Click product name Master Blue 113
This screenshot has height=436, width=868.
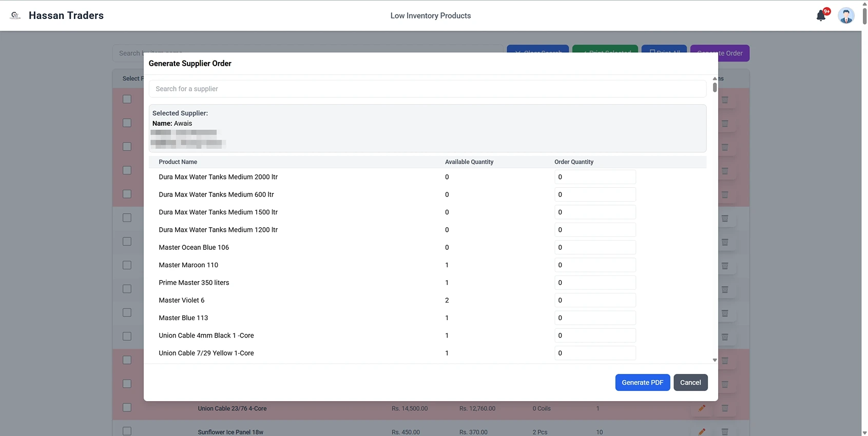(183, 318)
